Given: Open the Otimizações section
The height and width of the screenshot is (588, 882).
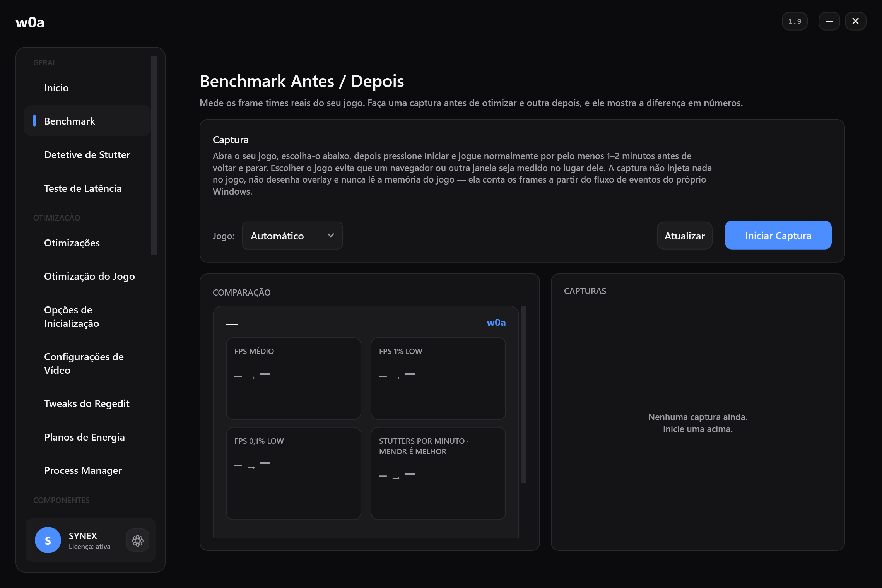Looking at the screenshot, I should 87,243.
